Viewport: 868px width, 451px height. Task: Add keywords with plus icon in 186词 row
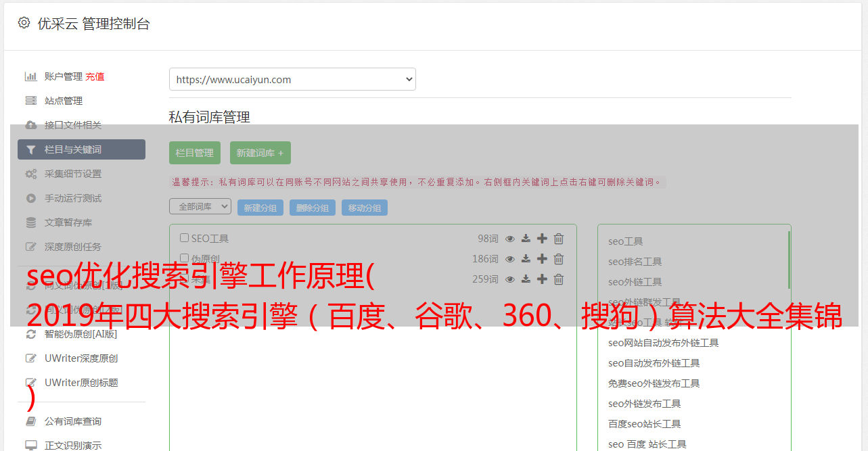(x=542, y=259)
